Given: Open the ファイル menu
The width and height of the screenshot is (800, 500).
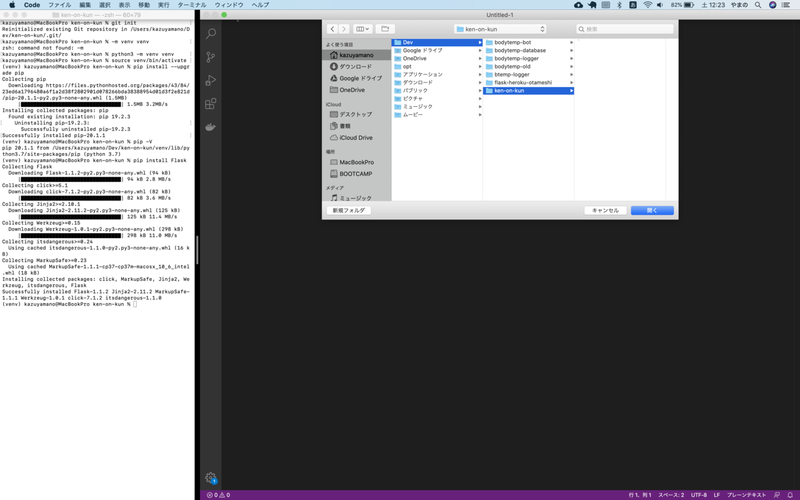Looking at the screenshot, I should pos(60,5).
